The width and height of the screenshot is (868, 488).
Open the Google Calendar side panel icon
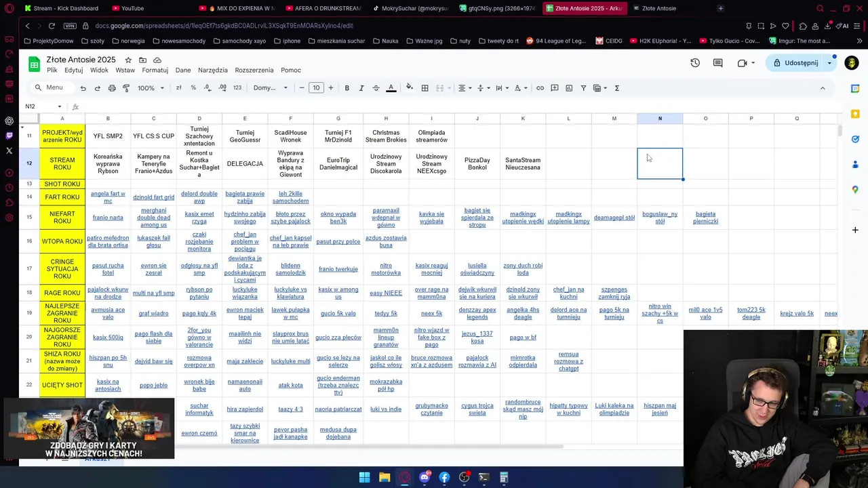[855, 88]
